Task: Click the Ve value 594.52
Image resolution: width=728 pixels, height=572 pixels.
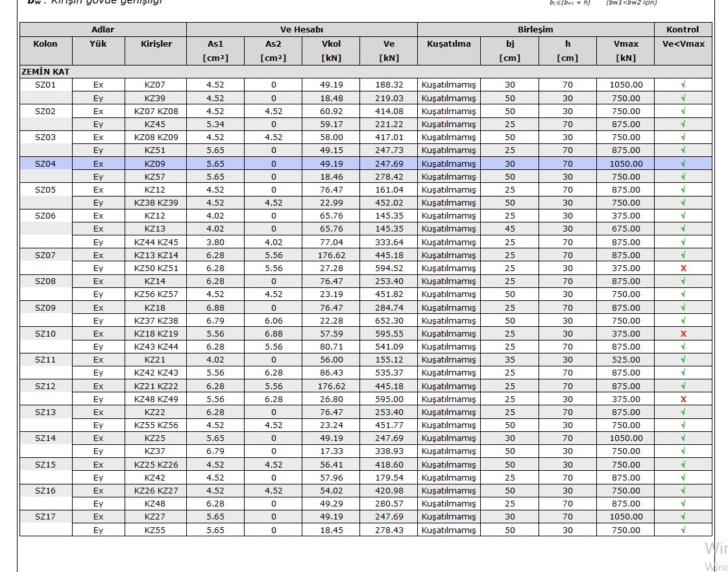Action: [389, 268]
